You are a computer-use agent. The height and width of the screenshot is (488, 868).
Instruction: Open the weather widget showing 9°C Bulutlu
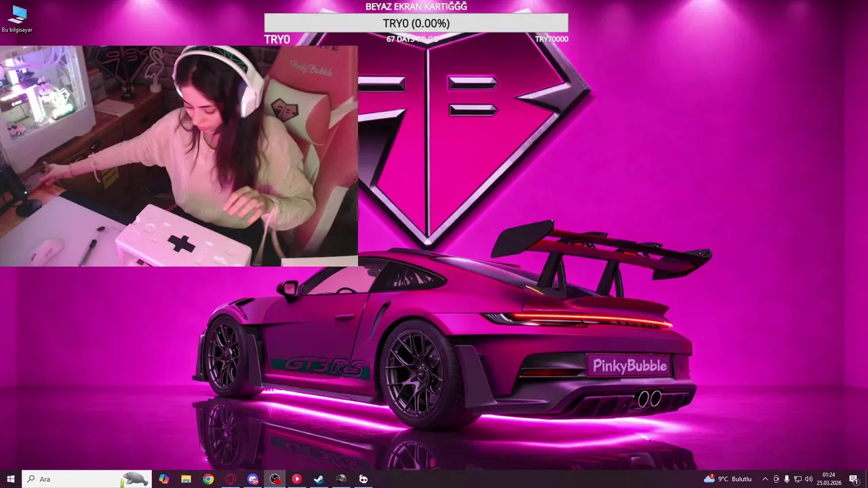[728, 479]
